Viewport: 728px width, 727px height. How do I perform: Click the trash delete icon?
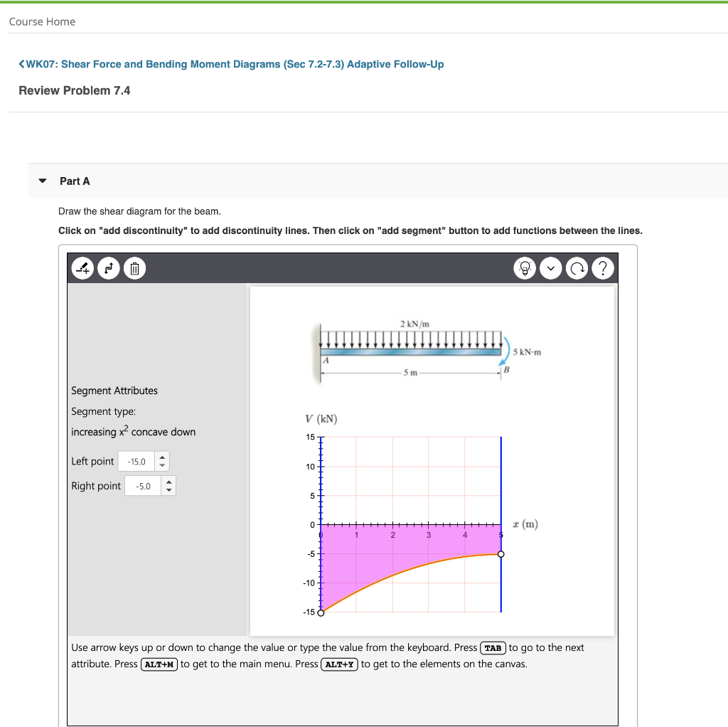pyautogui.click(x=134, y=268)
